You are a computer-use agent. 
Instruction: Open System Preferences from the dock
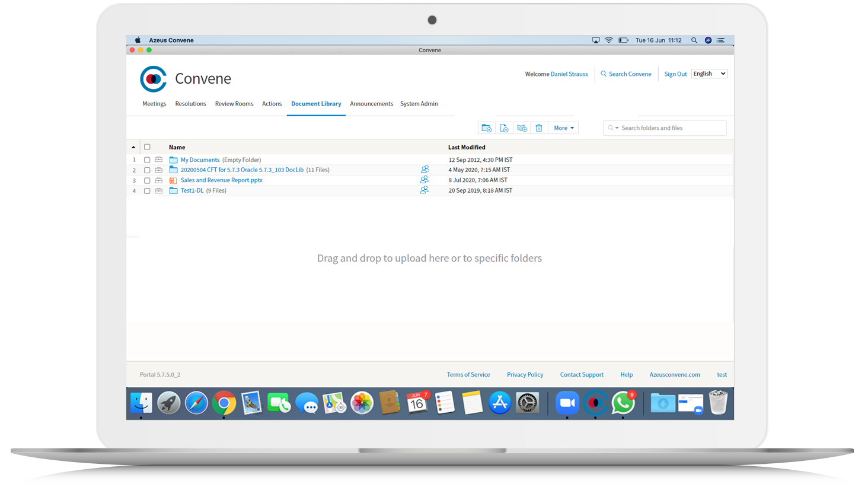(527, 403)
